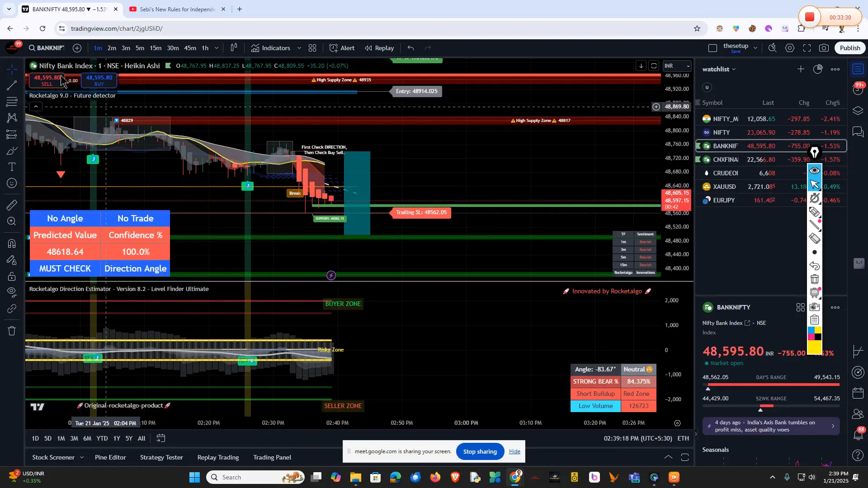Open indicator templates grid
Screen dimensions: 868x488
click(x=312, y=48)
